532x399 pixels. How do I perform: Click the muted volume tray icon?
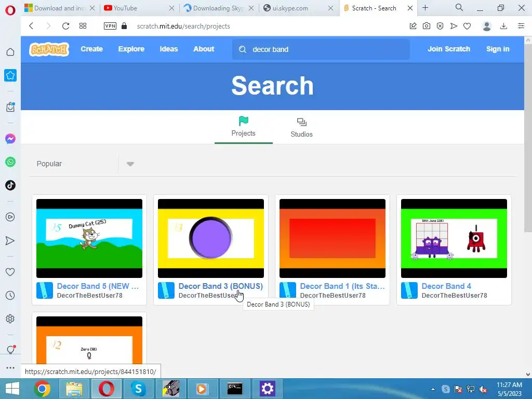point(483,390)
